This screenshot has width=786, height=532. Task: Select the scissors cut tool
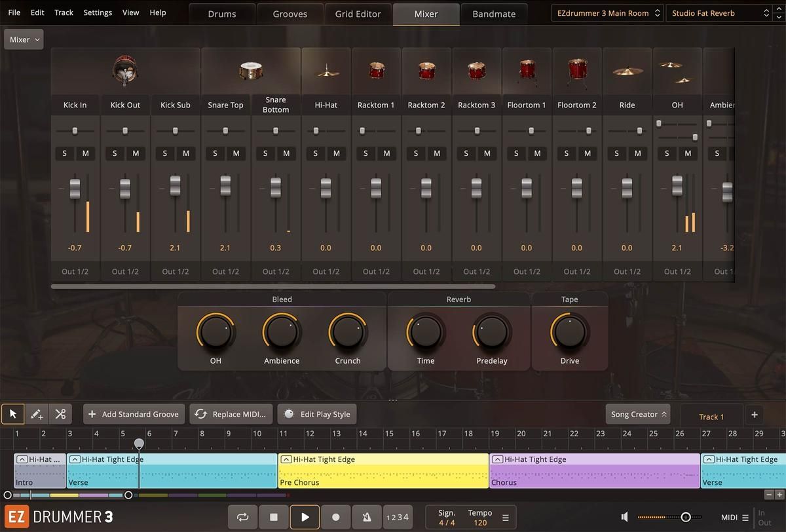pyautogui.click(x=60, y=414)
